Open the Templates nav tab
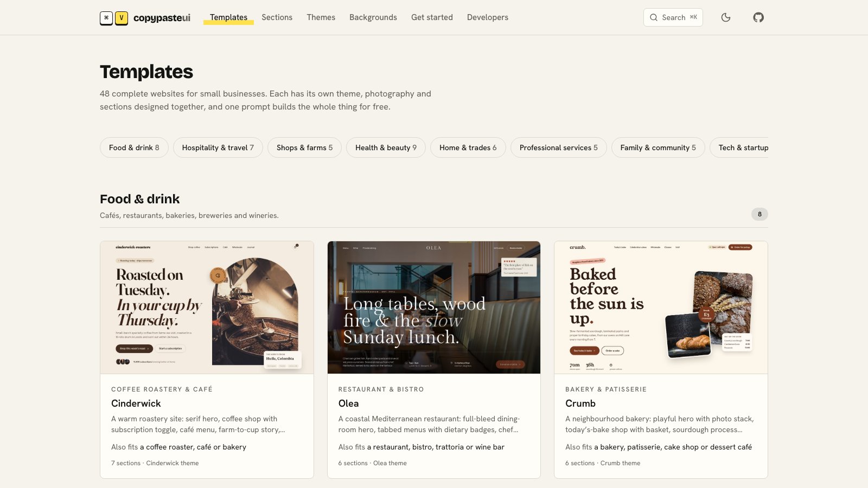Viewport: 868px width, 488px height. (228, 17)
